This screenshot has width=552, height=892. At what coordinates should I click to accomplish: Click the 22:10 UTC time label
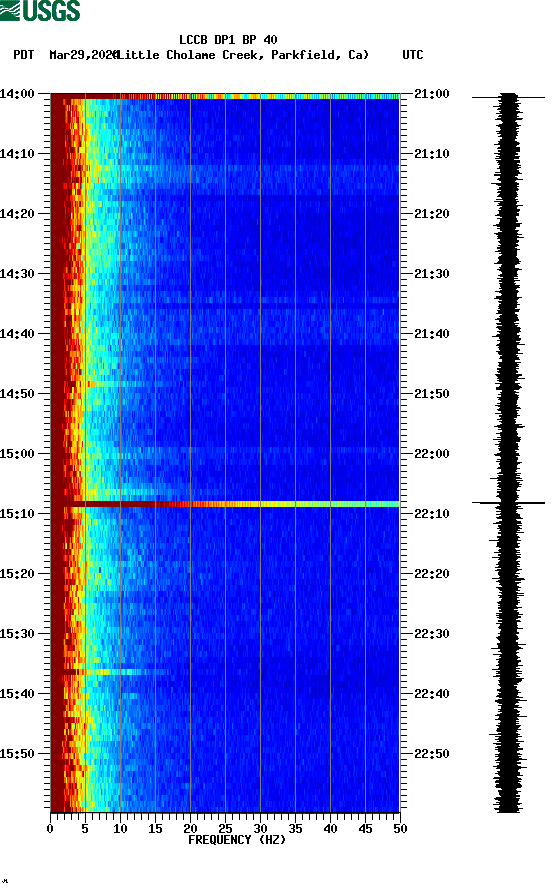432,514
